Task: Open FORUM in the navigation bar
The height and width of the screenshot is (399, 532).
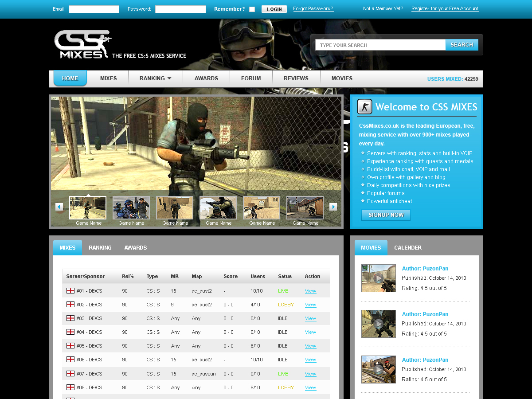Action: point(251,78)
